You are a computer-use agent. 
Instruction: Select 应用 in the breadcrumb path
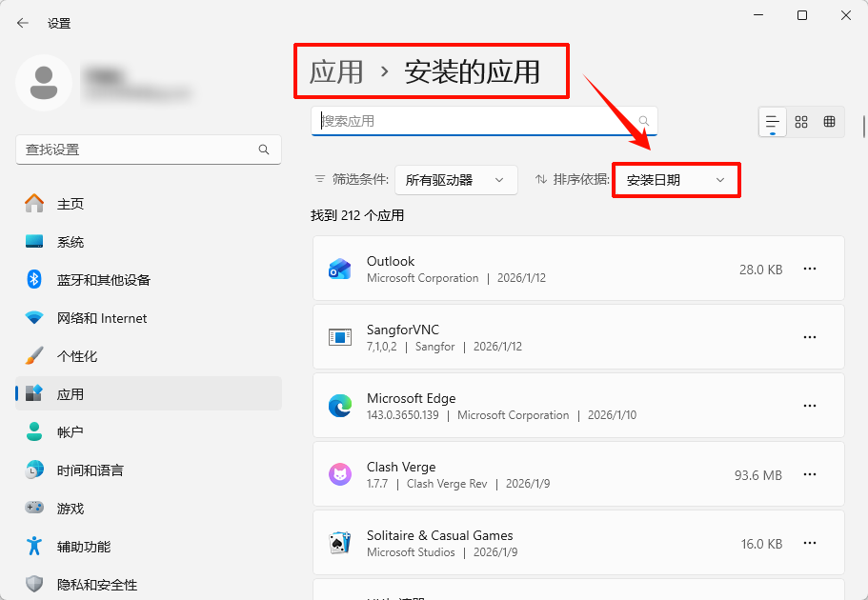pyautogui.click(x=338, y=70)
